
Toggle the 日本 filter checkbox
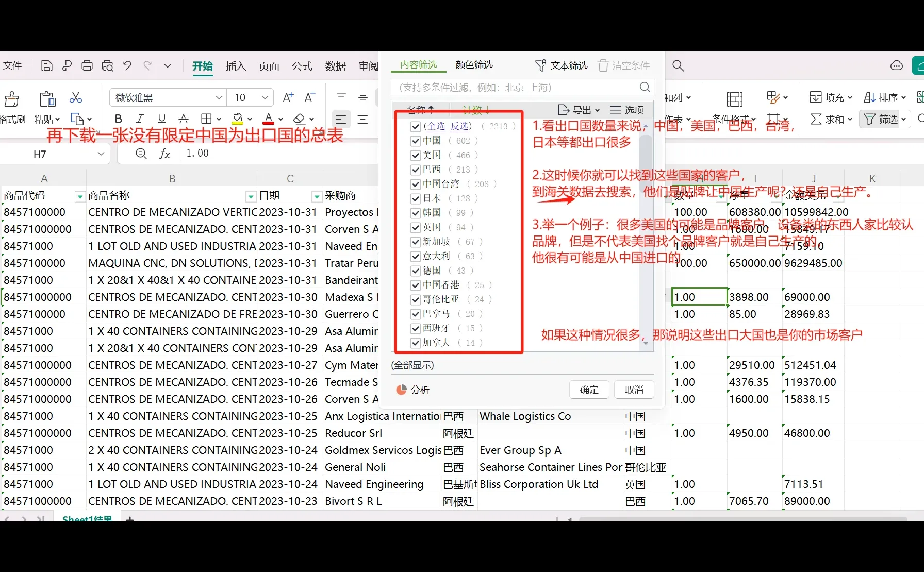pyautogui.click(x=416, y=198)
